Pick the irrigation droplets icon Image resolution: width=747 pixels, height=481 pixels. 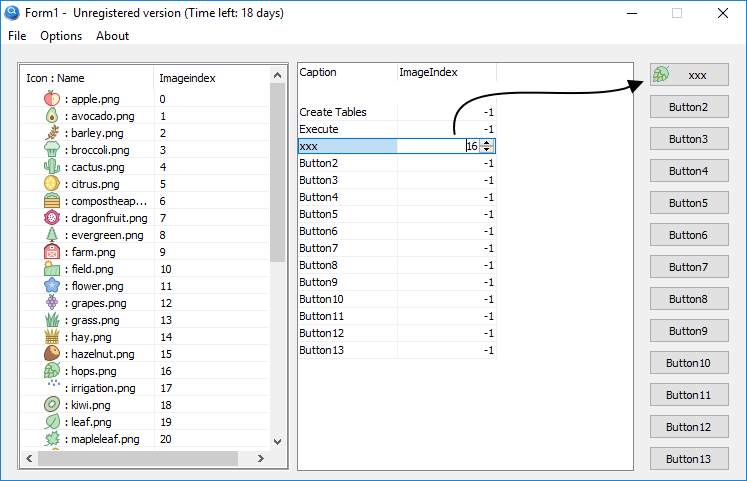coord(54,384)
